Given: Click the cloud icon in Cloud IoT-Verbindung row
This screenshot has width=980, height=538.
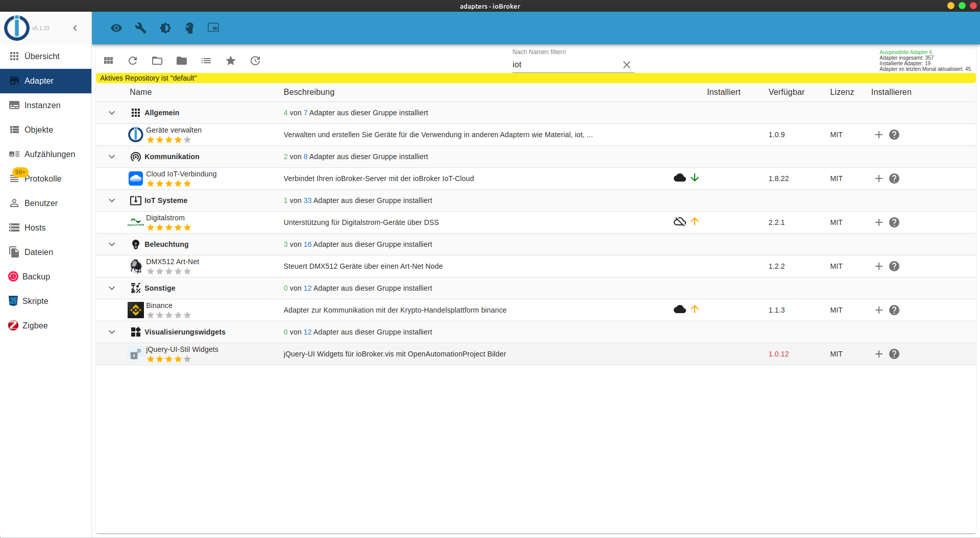Looking at the screenshot, I should 680,177.
